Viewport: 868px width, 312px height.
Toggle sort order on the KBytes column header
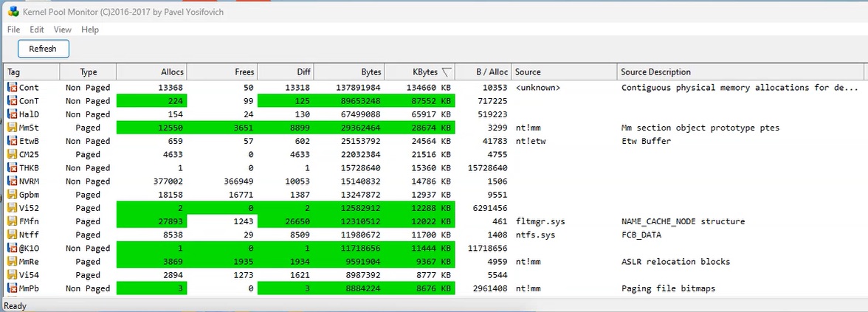(419, 72)
